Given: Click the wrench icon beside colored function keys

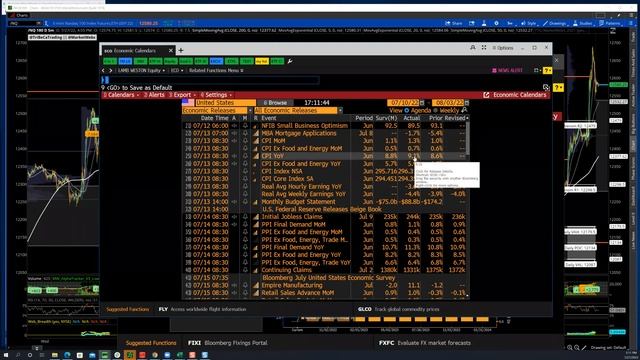Looking at the screenshot, I should click(290, 61).
